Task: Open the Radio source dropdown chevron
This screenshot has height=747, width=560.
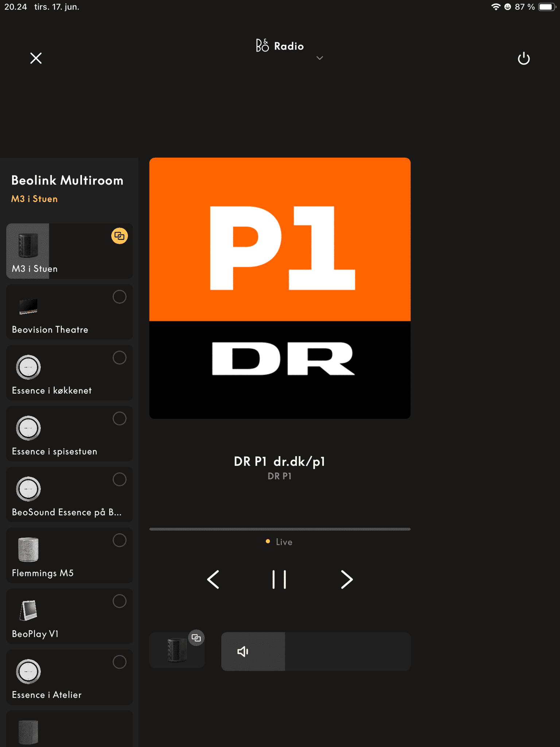Action: 320,58
